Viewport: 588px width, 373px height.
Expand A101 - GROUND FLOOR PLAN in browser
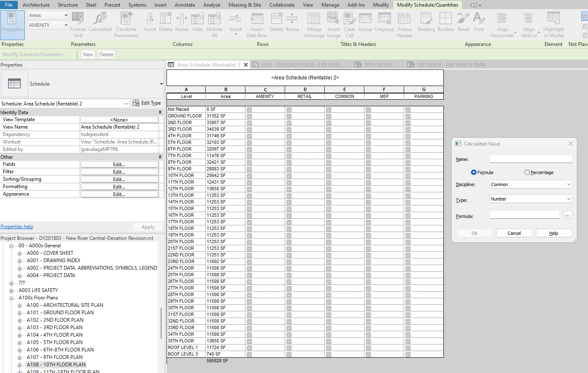19,312
